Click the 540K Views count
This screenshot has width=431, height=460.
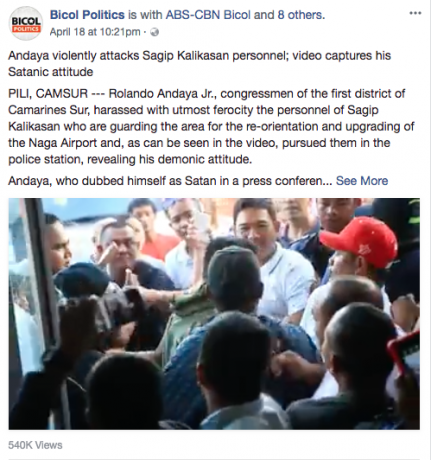coord(35,445)
